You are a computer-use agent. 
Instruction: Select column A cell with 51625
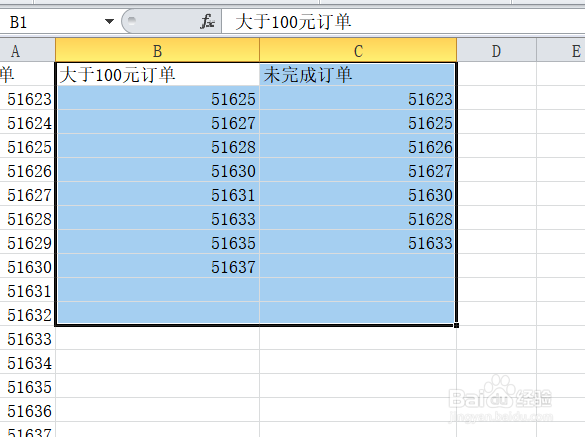(x=27, y=146)
